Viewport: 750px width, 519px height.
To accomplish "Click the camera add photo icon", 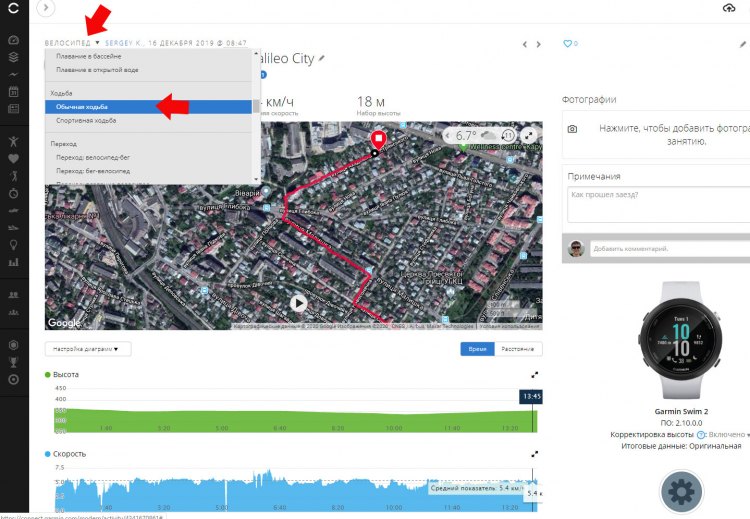I will 572,129.
